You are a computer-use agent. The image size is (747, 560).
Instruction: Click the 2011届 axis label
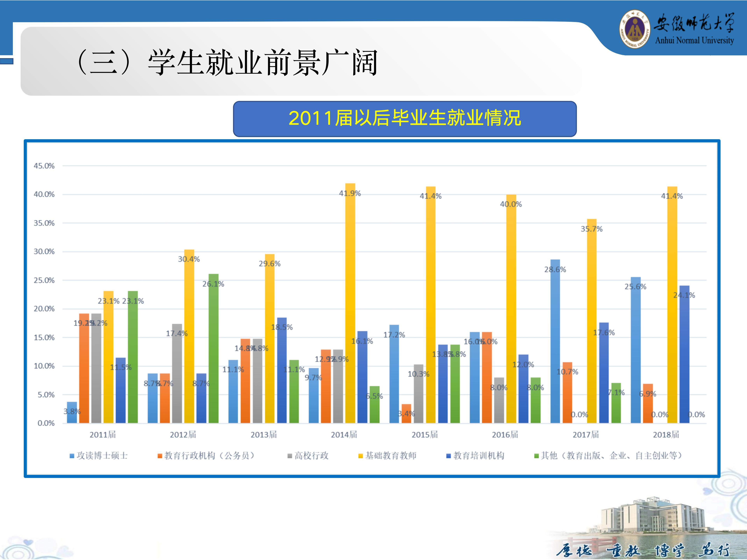click(103, 435)
